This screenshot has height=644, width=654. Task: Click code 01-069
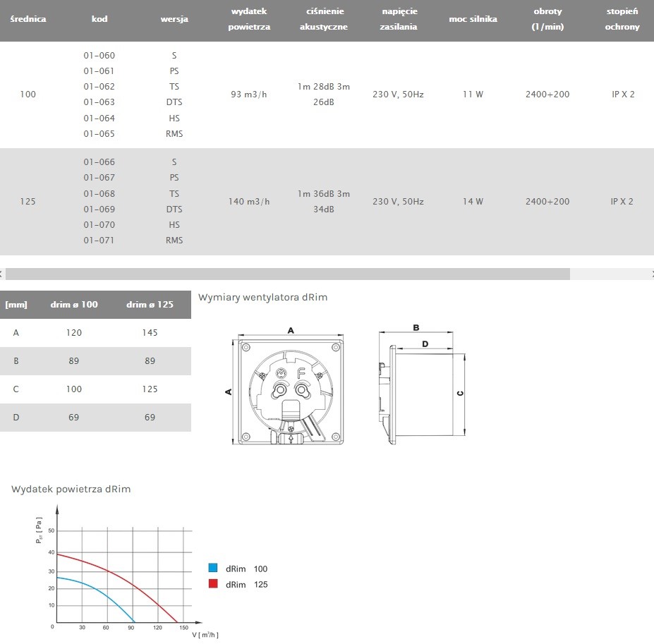pos(99,209)
